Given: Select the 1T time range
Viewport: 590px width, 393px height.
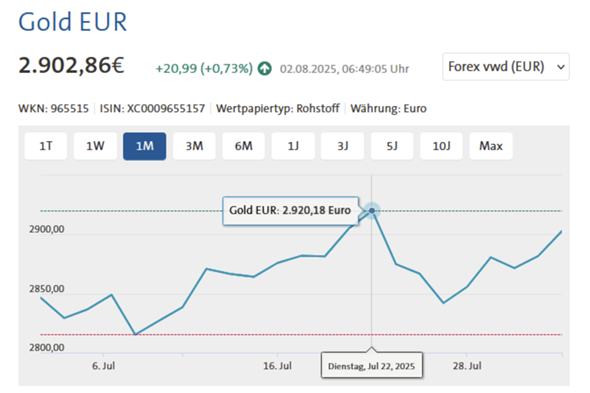Looking at the screenshot, I should (46, 146).
